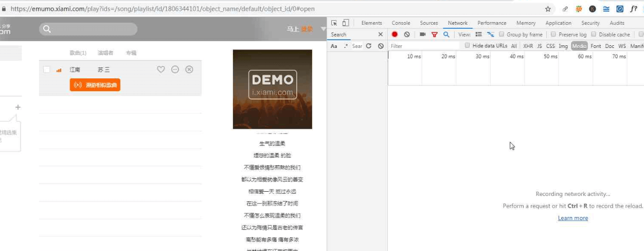Toggle the waterfall overview view icon

pyautogui.click(x=490, y=35)
